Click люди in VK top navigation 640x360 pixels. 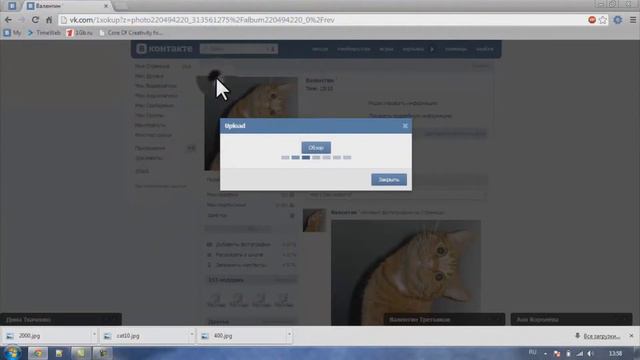(320, 49)
